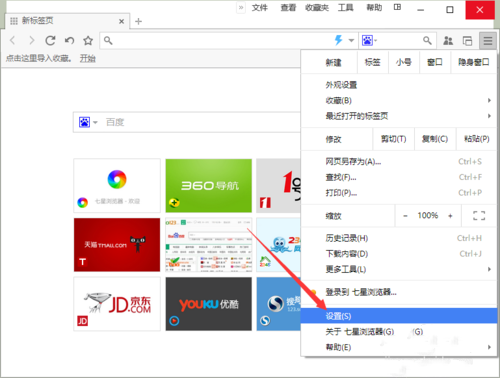Open the Youku 优酷 thumbnail
This screenshot has width=500, height=378.
(x=209, y=304)
